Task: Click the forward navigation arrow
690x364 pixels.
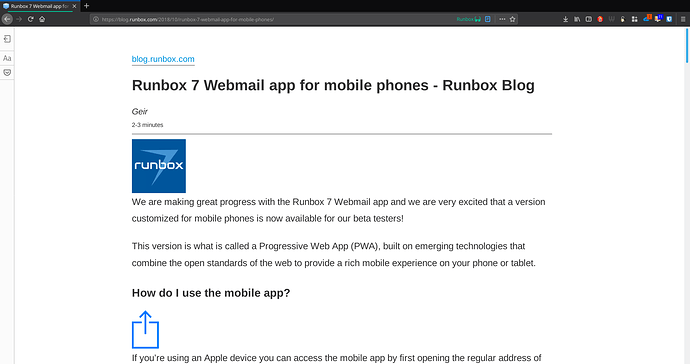Action: [19, 19]
